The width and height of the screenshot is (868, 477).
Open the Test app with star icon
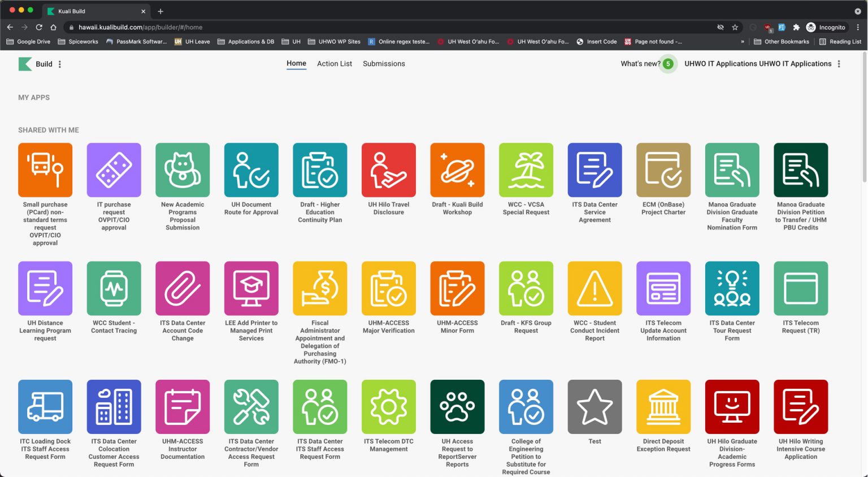594,407
